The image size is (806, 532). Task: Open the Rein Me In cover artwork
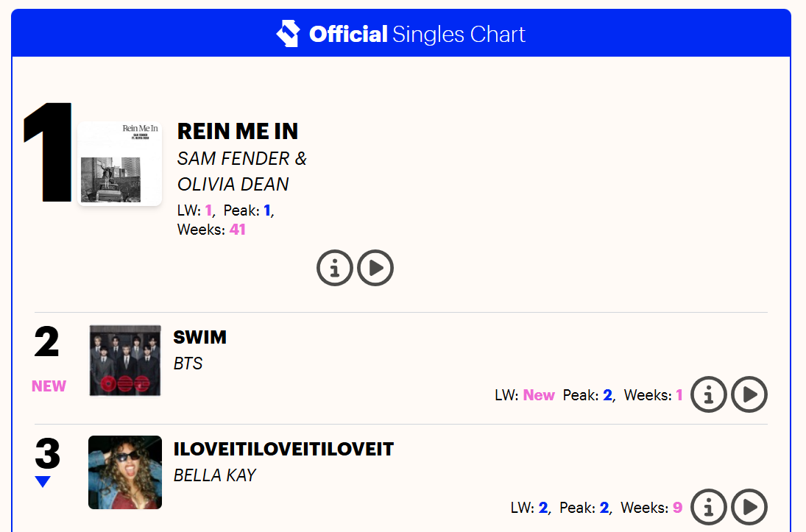click(119, 163)
